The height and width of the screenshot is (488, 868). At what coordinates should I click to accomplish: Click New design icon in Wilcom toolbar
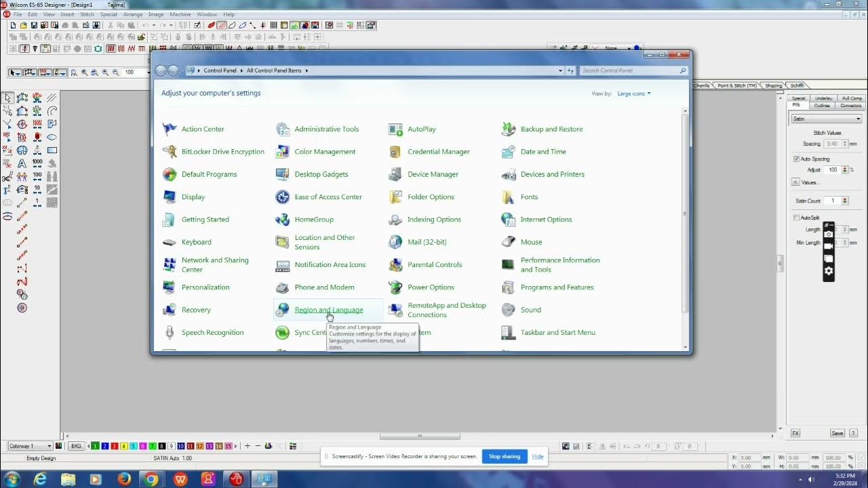[13, 26]
